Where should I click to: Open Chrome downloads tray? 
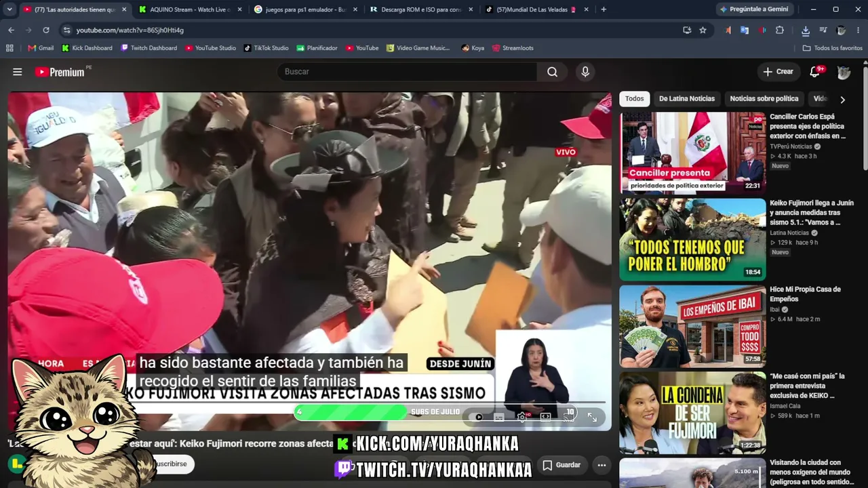(x=806, y=30)
